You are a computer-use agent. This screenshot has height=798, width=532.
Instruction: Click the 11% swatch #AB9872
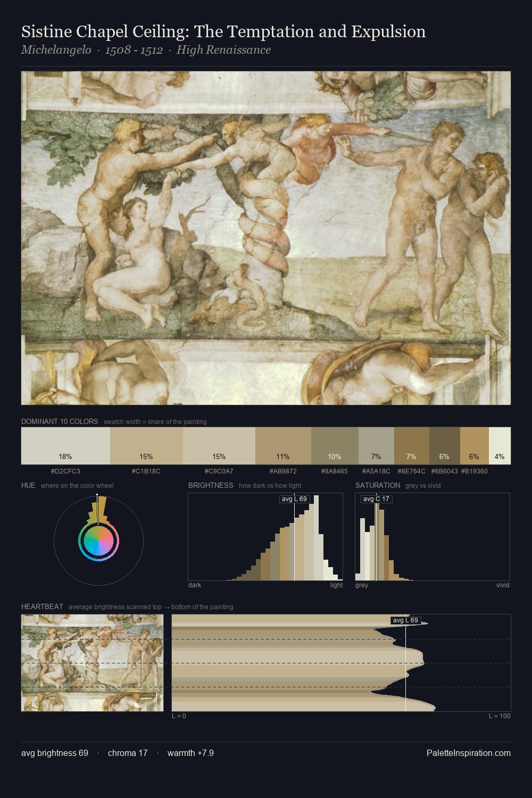283,446
